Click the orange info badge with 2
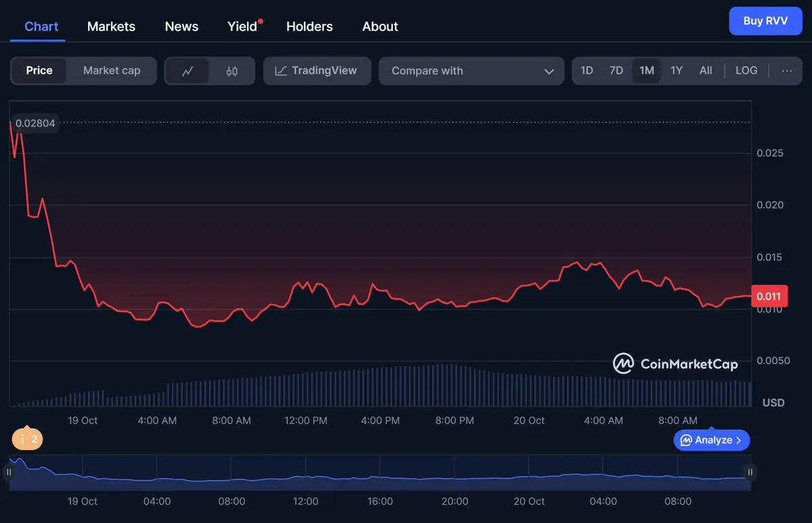This screenshot has width=812, height=523. pos(28,439)
